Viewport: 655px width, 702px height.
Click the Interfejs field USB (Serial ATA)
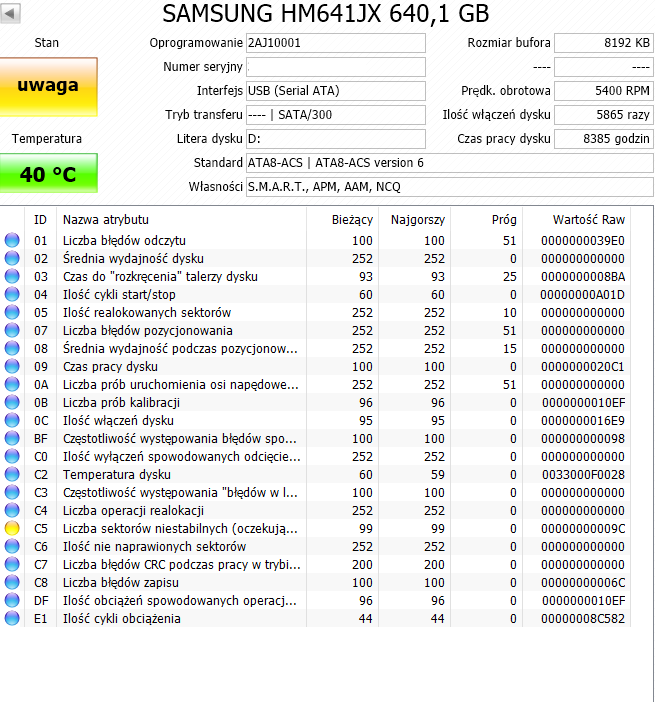[336, 91]
